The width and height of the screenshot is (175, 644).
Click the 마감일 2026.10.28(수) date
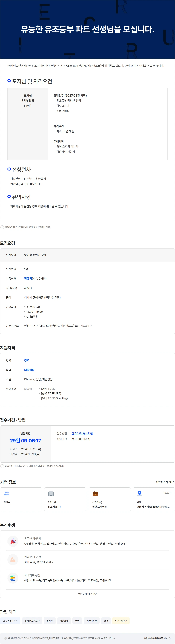tap(31, 454)
